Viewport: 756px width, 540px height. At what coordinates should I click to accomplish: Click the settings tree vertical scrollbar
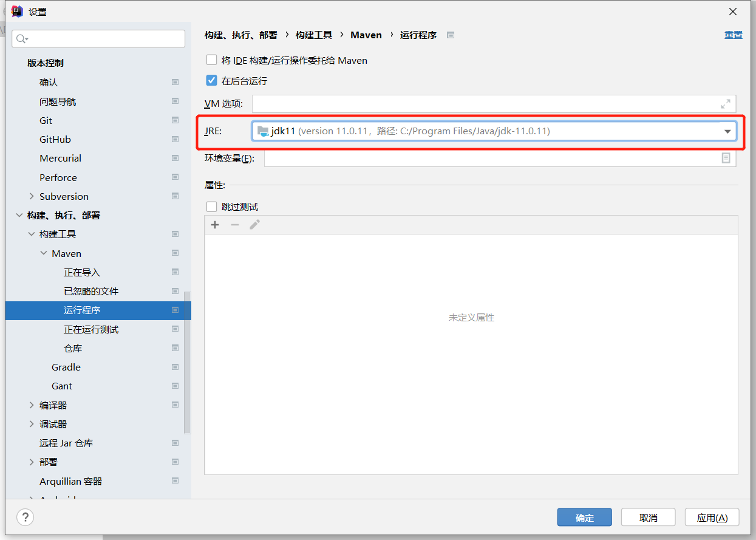coord(187,363)
